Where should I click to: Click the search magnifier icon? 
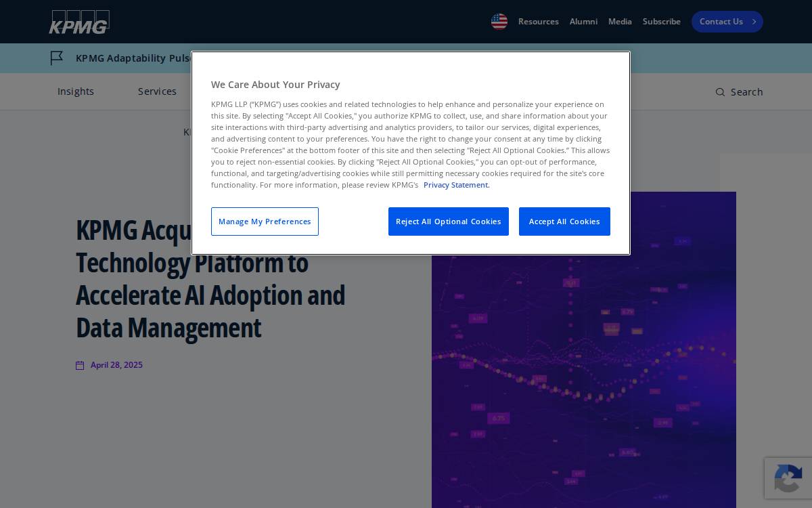(x=720, y=92)
